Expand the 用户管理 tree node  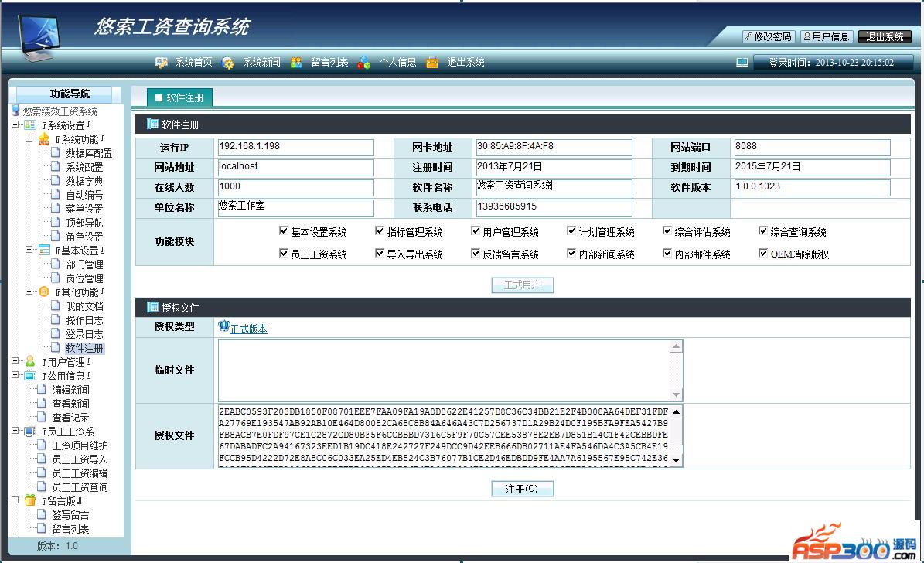pyautogui.click(x=16, y=361)
